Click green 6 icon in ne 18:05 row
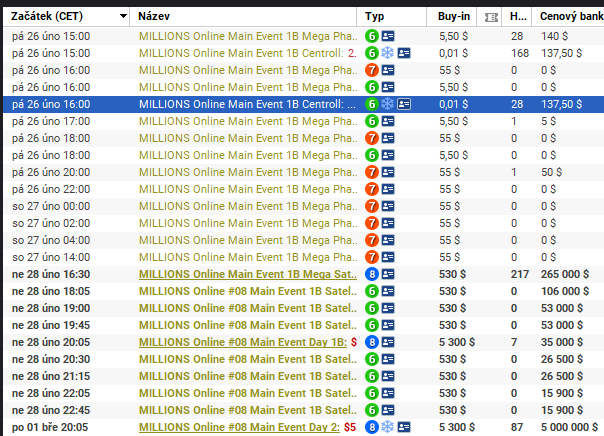The width and height of the screenshot is (604, 436). coord(372,291)
